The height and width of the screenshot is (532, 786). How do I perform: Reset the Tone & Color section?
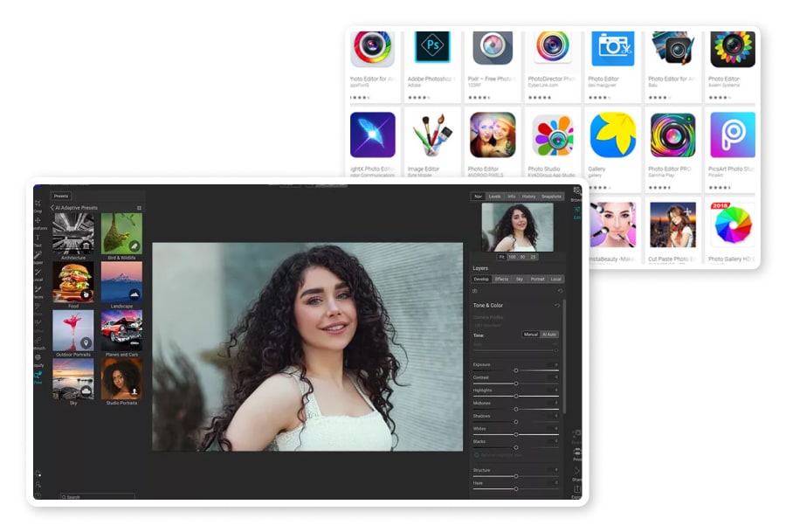(557, 305)
